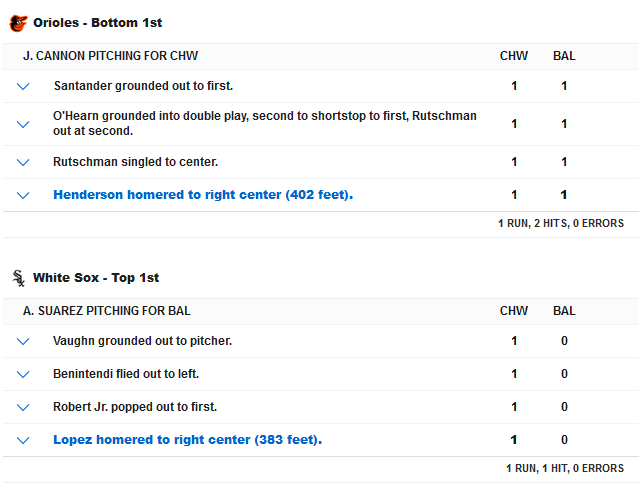Click the 1 RUN, 1 HIT summary
Image resolution: width=640 pixels, height=498 pixels.
(x=564, y=468)
